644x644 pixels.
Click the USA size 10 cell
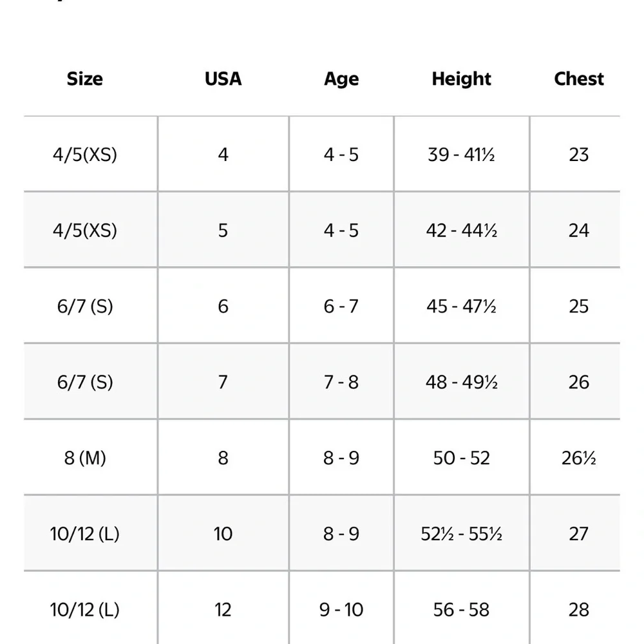(x=223, y=533)
